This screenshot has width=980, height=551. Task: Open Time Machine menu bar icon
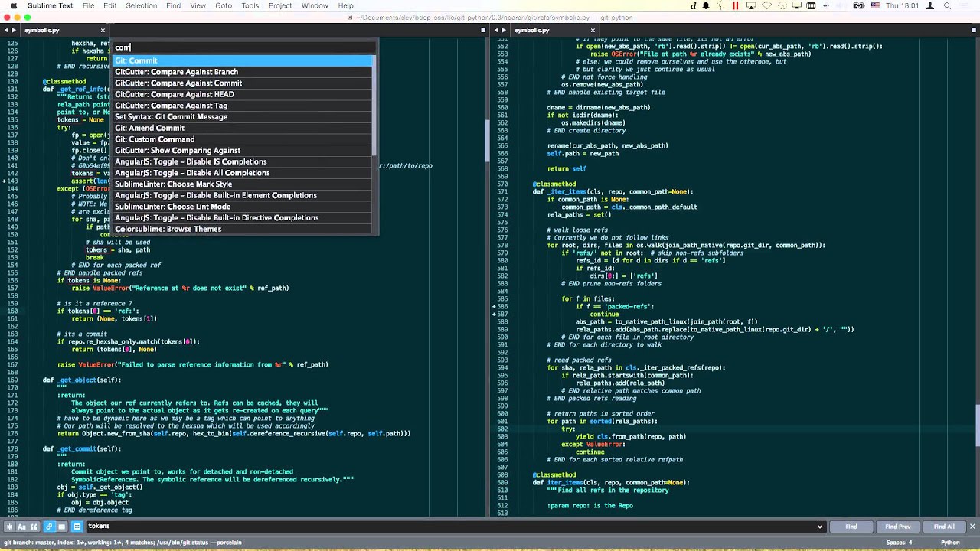pyautogui.click(x=782, y=5)
